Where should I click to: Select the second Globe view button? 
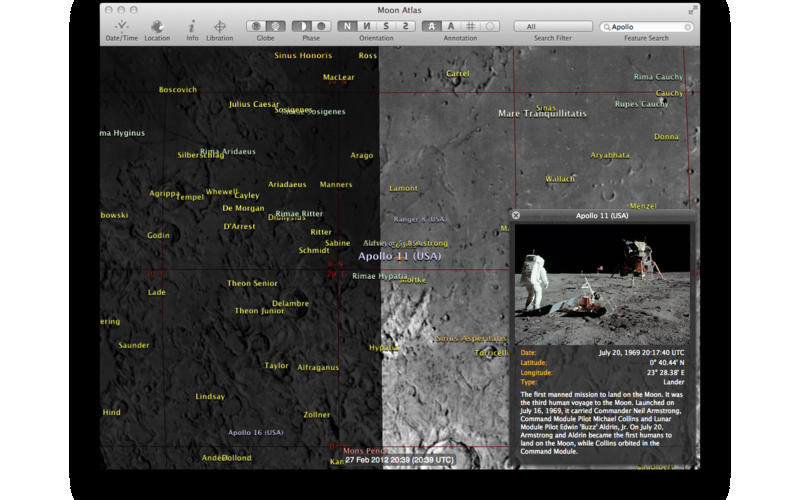(x=275, y=26)
